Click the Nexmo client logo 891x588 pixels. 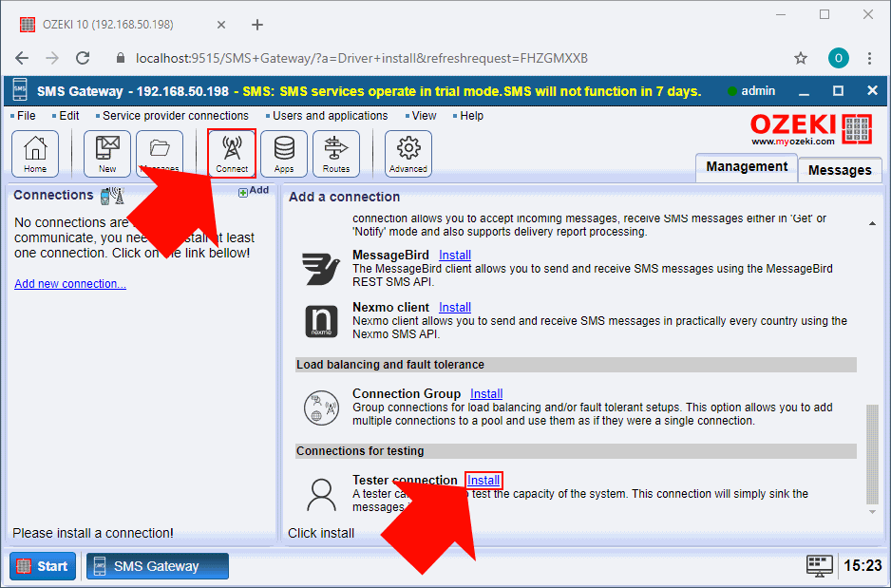tap(321, 321)
